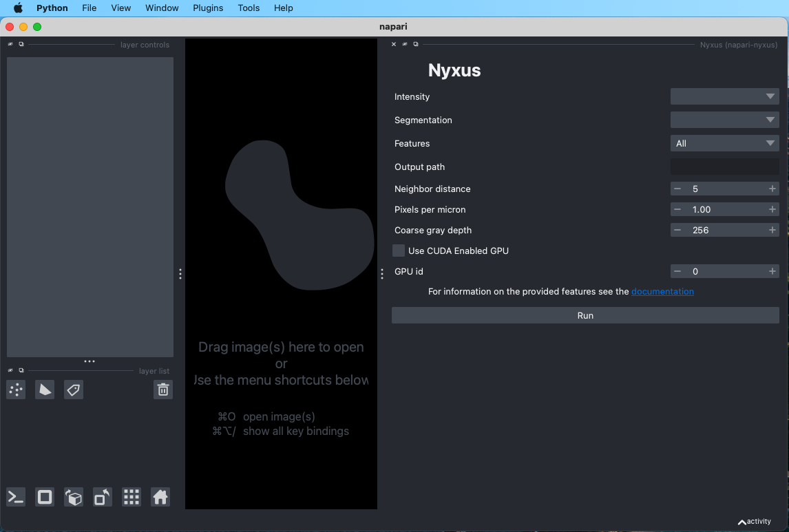The image size is (789, 532).
Task: Click the splitter dots above layer list
Action: [x=90, y=361]
